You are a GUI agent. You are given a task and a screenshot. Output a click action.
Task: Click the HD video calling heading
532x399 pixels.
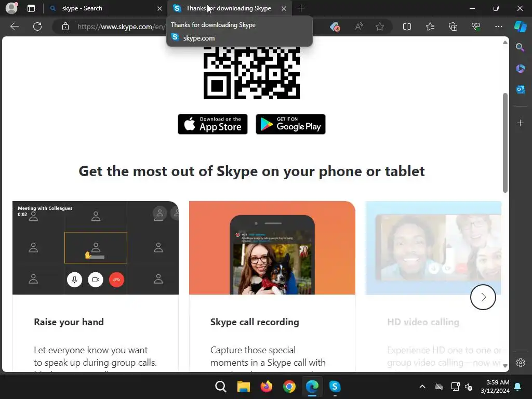(423, 322)
